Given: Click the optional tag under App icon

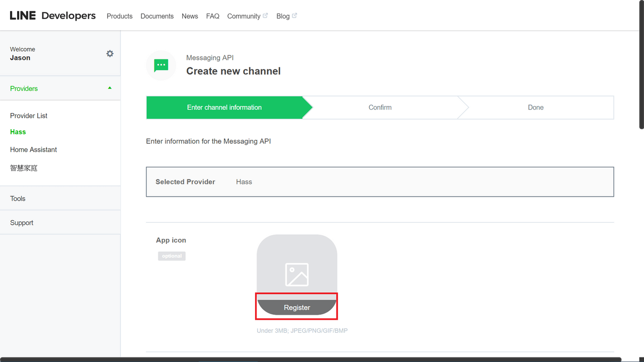Looking at the screenshot, I should pos(172,256).
